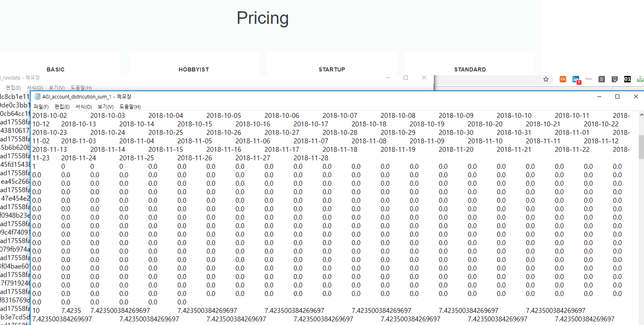The width and height of the screenshot is (644, 325).
Task: Open the 편집(E) menu of front Notepad
Action: tap(62, 107)
